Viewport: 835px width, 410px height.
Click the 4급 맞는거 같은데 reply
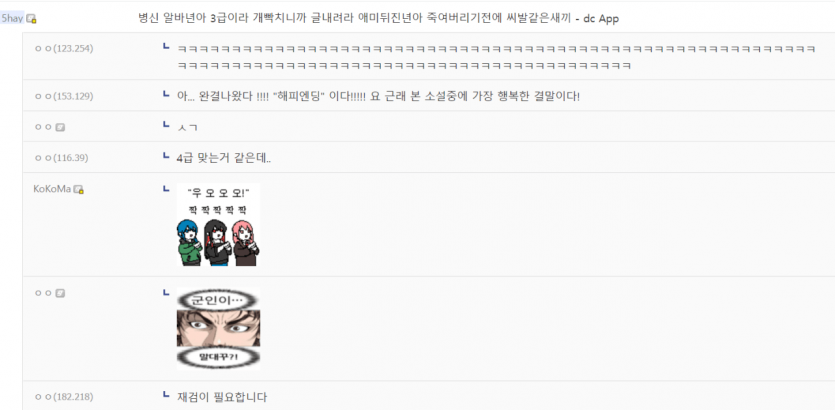[x=224, y=158]
